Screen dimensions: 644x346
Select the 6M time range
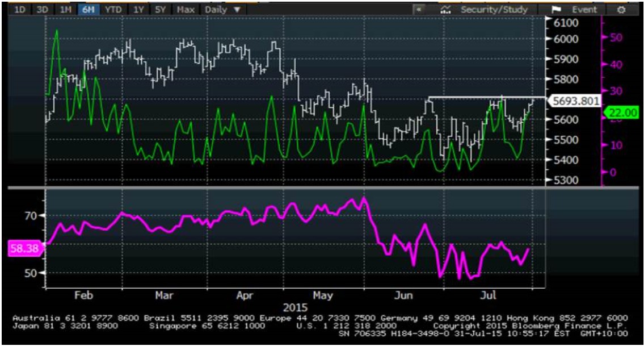click(x=88, y=10)
